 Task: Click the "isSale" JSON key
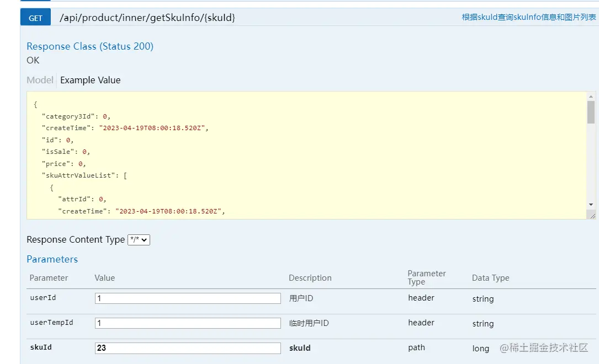click(58, 152)
